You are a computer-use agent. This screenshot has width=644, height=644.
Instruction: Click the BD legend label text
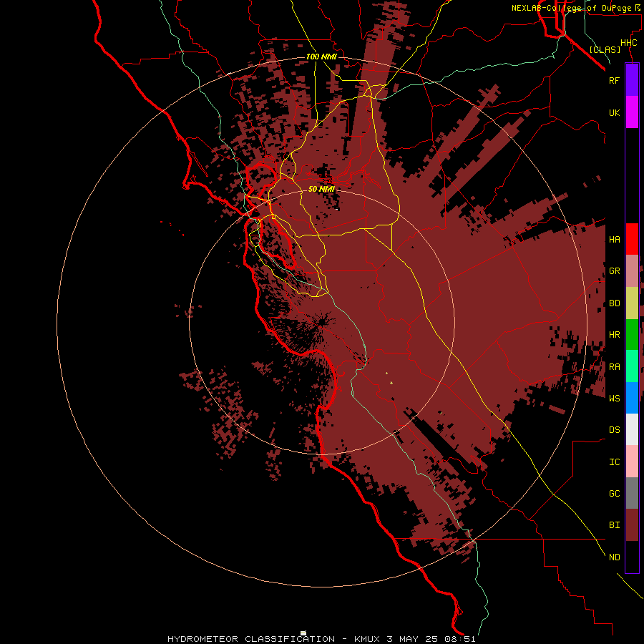point(614,303)
